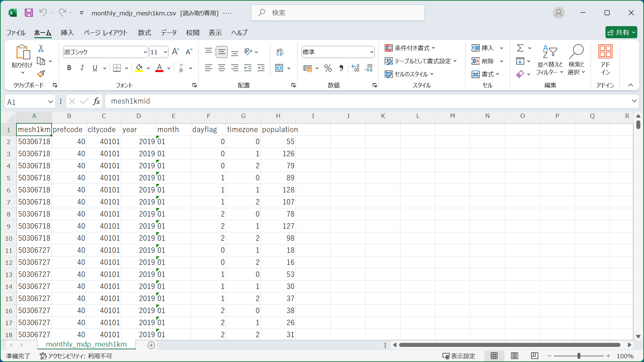The width and height of the screenshot is (644, 362).
Task: Open the データ ribbon tab
Action: click(x=168, y=33)
